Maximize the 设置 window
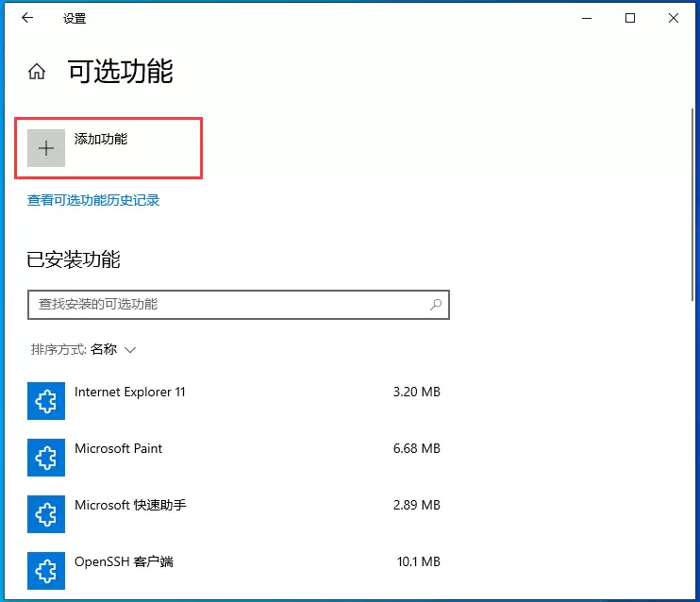 pos(630,18)
